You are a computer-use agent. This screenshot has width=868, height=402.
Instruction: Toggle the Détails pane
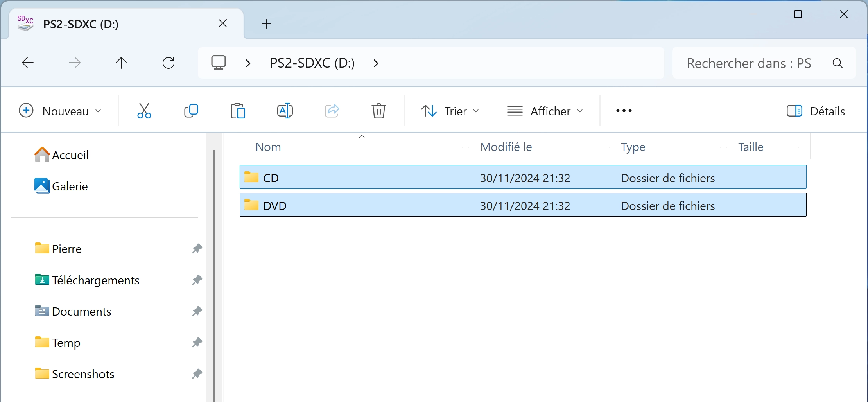pos(816,111)
